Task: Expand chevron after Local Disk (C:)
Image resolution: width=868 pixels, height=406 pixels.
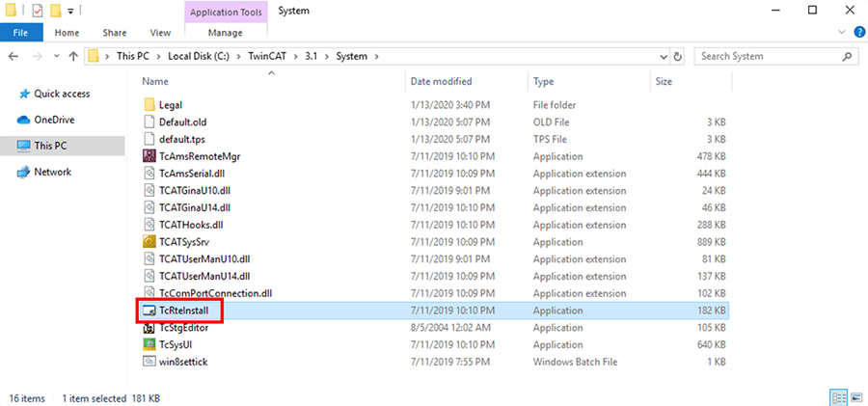Action: tap(238, 57)
